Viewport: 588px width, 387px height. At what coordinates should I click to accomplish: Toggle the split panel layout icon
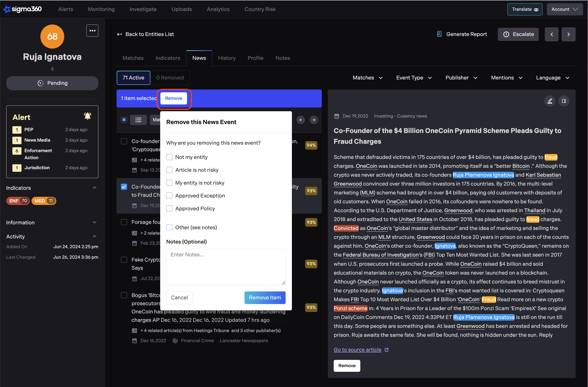click(564, 101)
